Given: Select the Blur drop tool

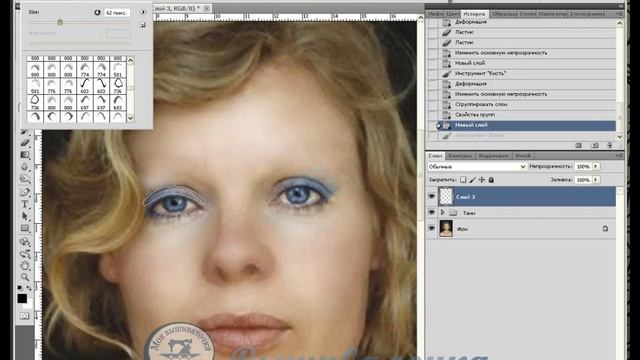Looking at the screenshot, I should point(25,167).
